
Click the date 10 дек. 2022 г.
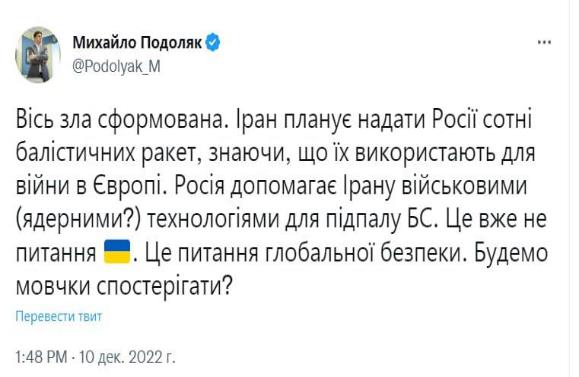point(127,357)
